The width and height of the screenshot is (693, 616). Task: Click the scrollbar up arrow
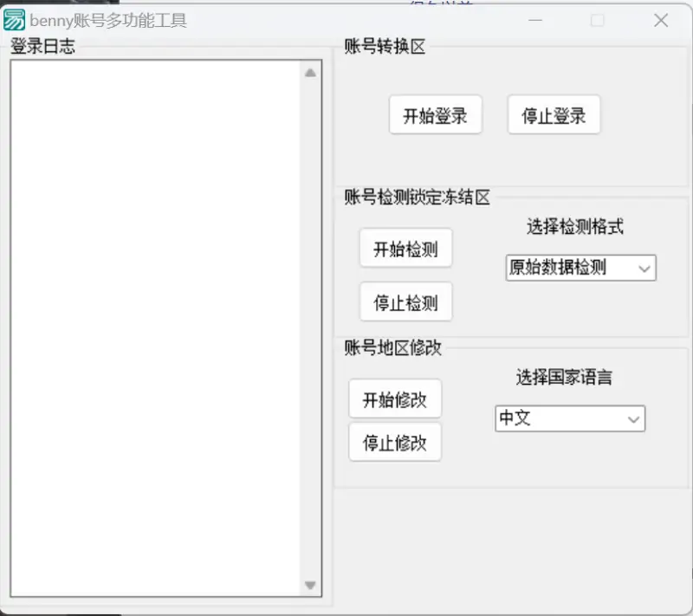310,74
